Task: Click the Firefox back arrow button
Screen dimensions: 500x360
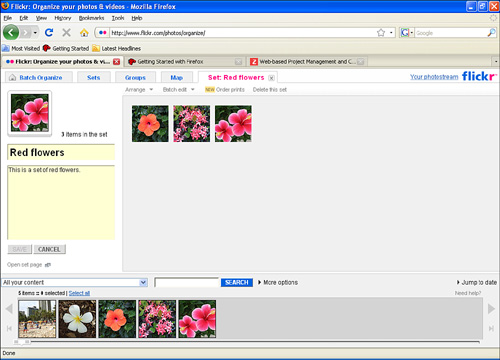Action: [11, 33]
